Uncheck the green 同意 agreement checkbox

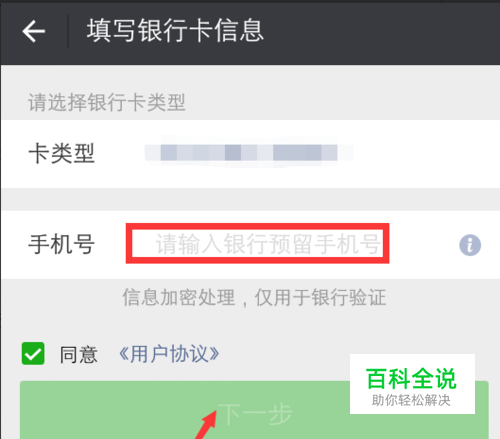coord(33,353)
